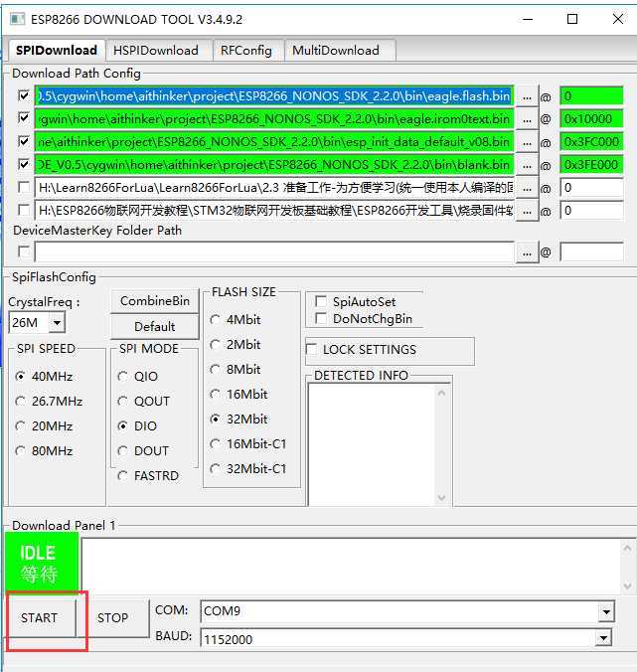Viewport: 637px width, 672px height.
Task: Click the 0x3FC000 address field
Action: tap(591, 142)
